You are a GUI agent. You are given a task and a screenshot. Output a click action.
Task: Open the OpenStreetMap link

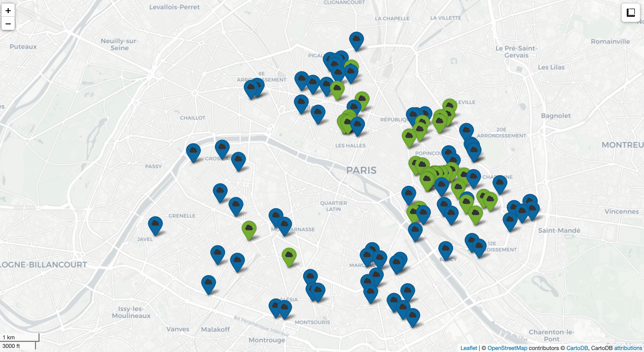[x=507, y=348]
